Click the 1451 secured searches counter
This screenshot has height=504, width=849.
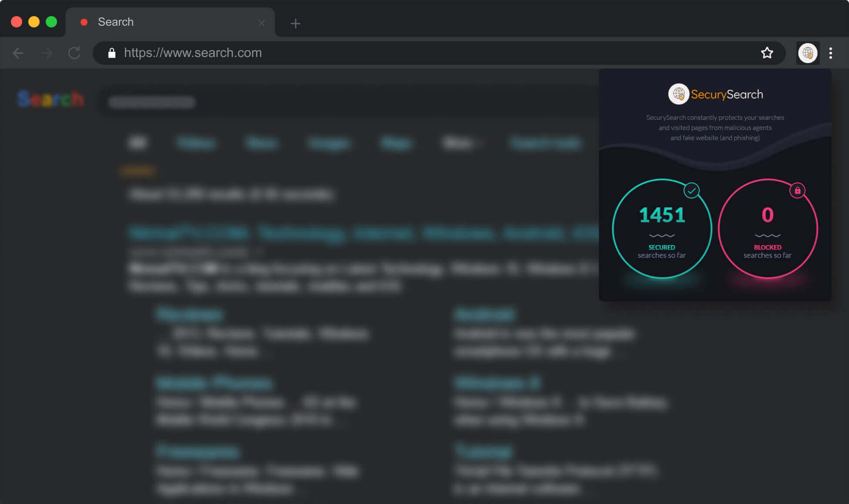click(662, 215)
